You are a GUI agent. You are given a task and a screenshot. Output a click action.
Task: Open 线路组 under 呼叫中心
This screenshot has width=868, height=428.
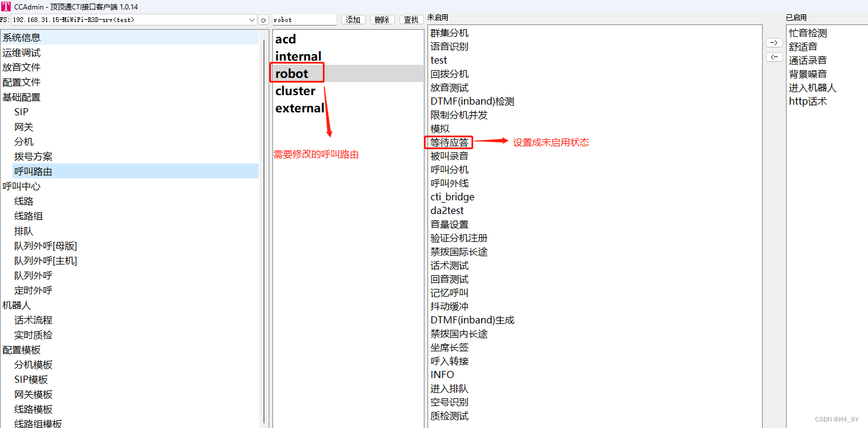click(x=29, y=216)
